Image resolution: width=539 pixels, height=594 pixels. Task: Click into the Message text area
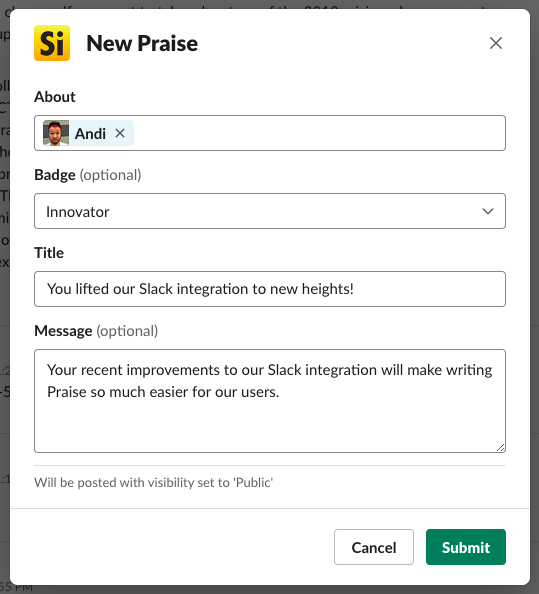[x=270, y=401]
